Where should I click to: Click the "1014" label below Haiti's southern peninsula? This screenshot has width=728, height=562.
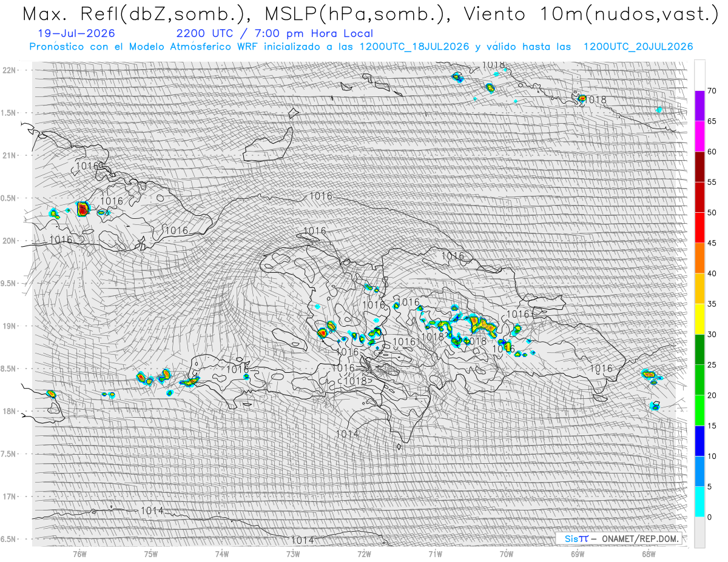[347, 433]
